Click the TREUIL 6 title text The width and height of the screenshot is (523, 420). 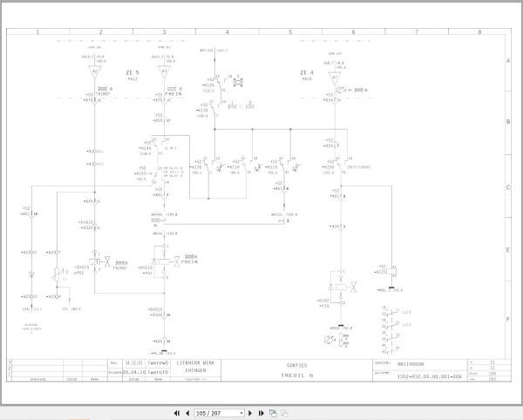tap(297, 376)
